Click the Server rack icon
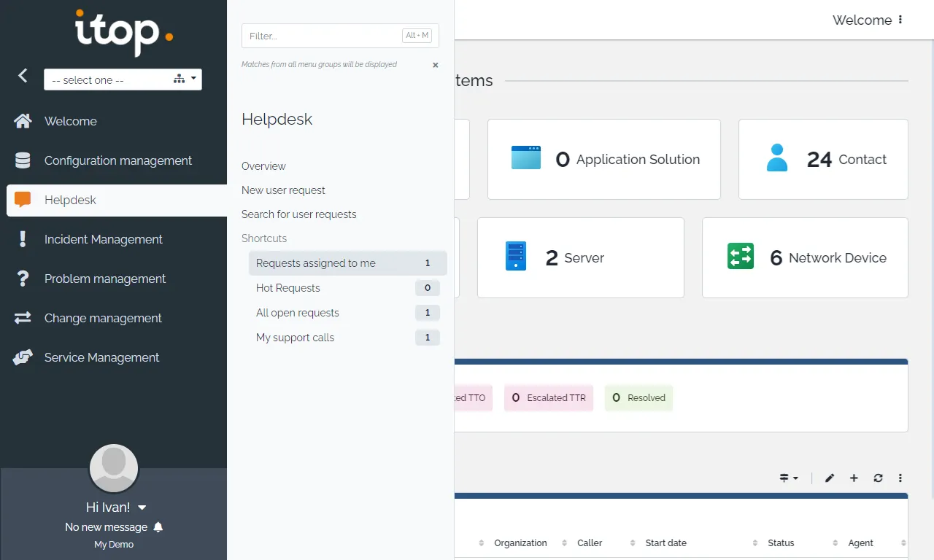The height and width of the screenshot is (560, 934). [516, 257]
